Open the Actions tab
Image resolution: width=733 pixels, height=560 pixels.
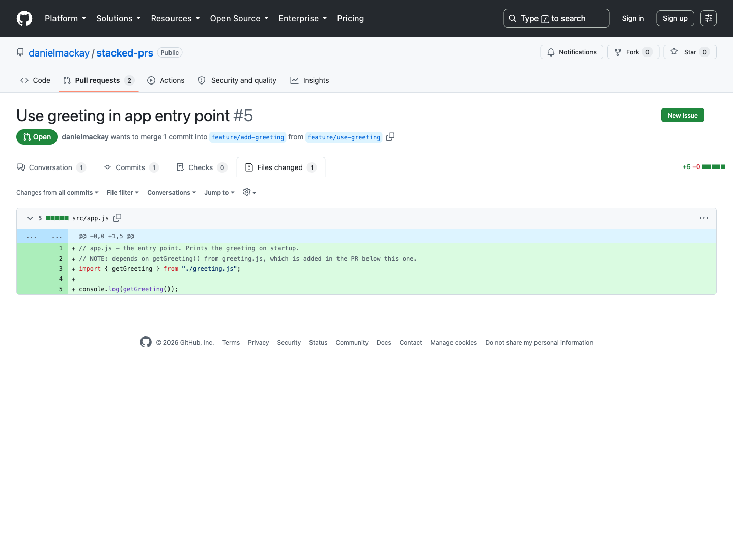point(166,80)
